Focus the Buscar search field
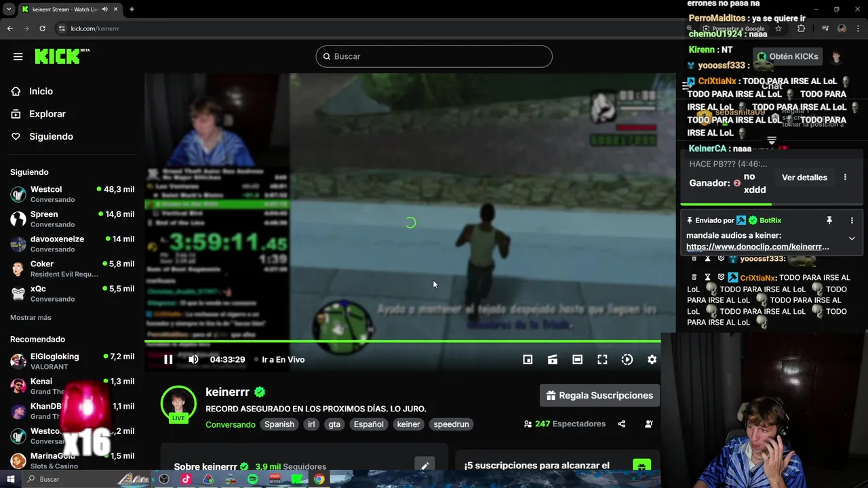This screenshot has height=488, width=868. [434, 56]
